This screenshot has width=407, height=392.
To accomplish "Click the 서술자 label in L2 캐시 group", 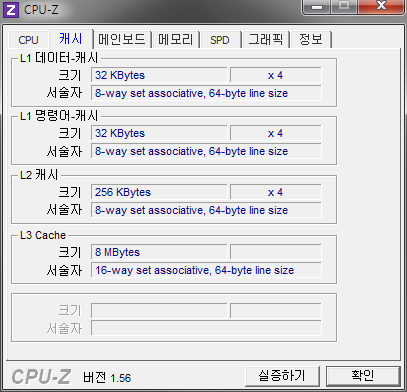I will [64, 210].
